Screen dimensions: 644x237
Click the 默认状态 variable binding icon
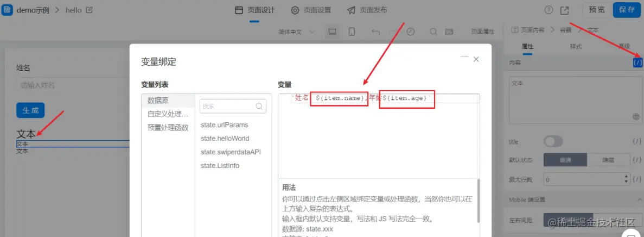point(637,160)
